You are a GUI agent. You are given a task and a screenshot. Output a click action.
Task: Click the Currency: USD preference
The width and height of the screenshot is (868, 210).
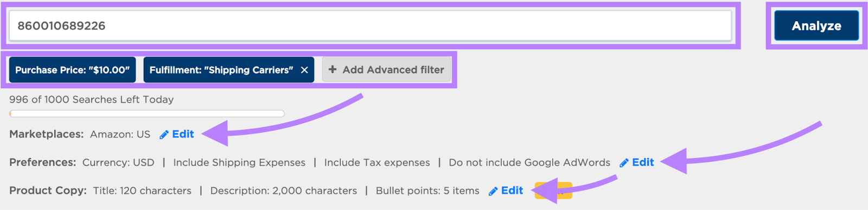coord(118,162)
